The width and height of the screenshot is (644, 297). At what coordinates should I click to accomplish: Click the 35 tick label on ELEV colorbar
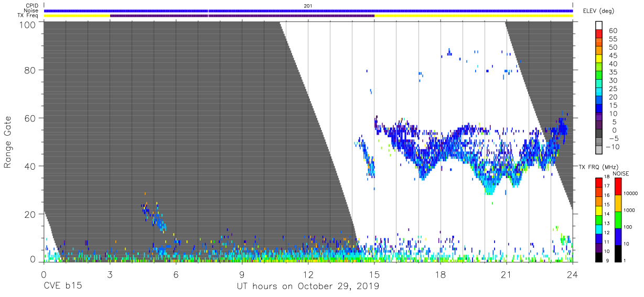click(x=613, y=72)
